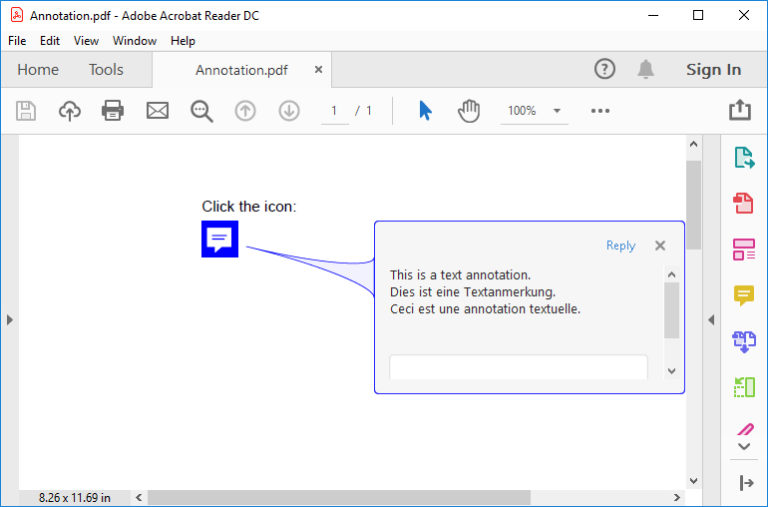Viewport: 768px width, 507px height.
Task: Click the Share file icon
Action: pyautogui.click(x=740, y=110)
